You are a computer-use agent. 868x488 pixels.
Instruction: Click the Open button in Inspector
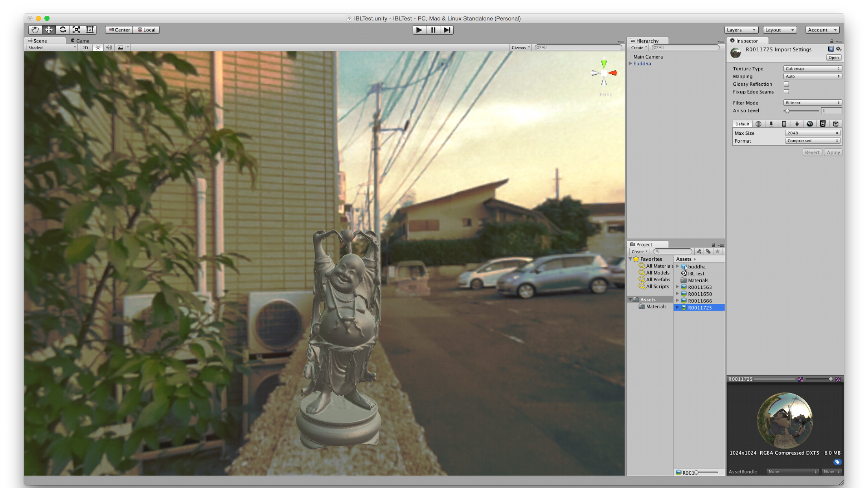pyautogui.click(x=833, y=58)
